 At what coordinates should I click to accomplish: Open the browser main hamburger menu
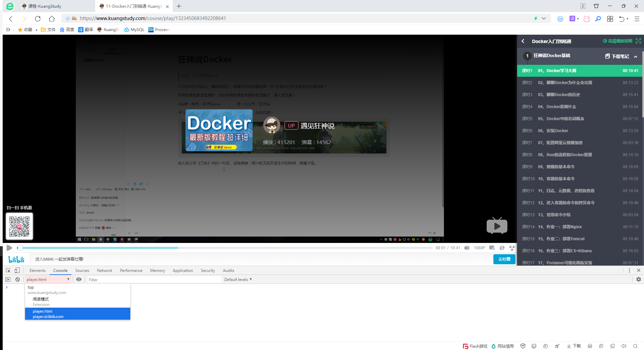click(x=637, y=19)
